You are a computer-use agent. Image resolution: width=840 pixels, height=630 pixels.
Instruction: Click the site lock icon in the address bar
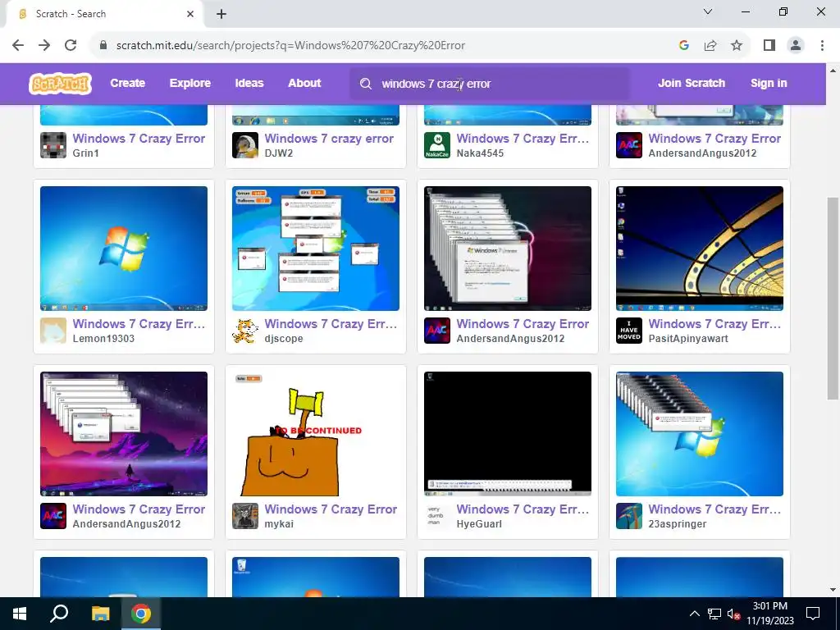[x=104, y=45]
